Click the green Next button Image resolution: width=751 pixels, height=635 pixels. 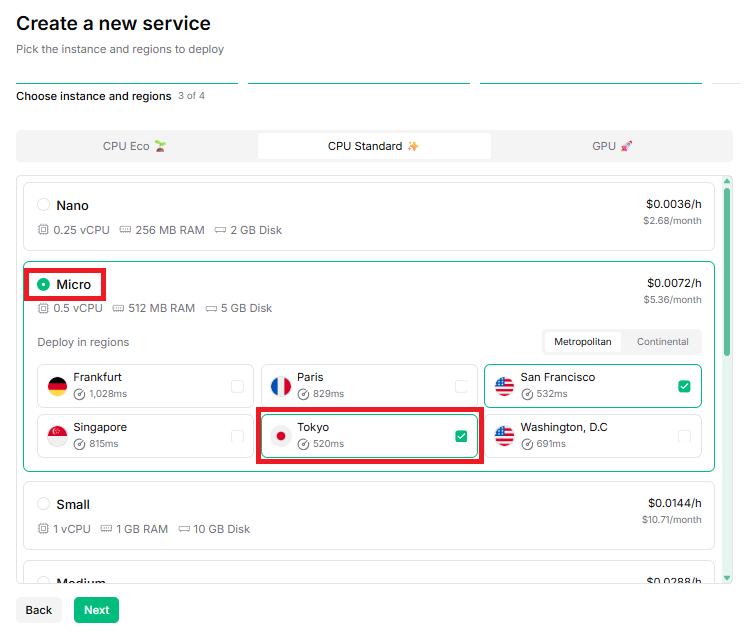tap(96, 610)
